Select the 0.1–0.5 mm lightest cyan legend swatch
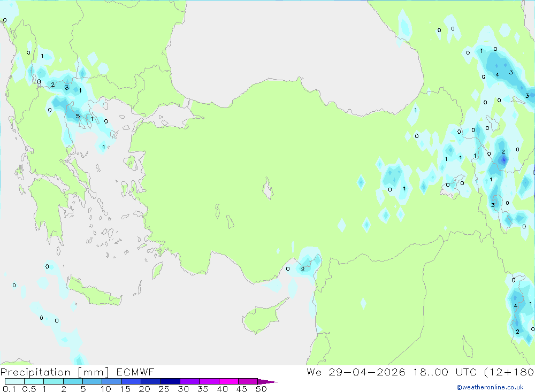Screen dimensions: 535x392 [14, 381]
